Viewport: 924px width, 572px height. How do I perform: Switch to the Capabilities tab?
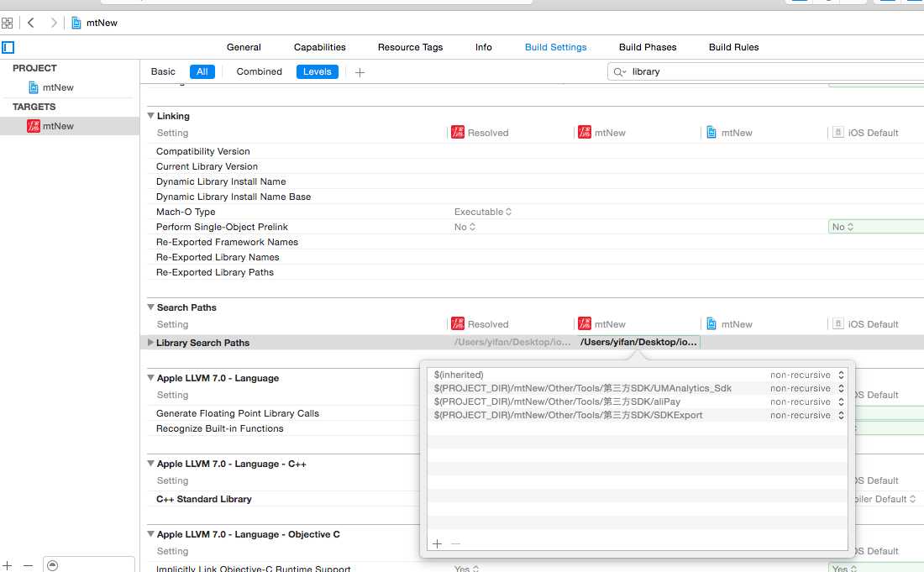tap(319, 47)
